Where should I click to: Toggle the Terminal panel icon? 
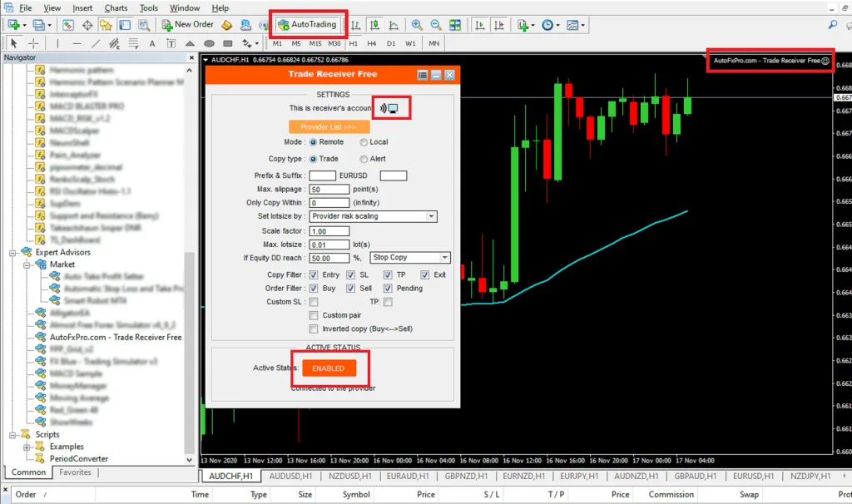[x=125, y=25]
